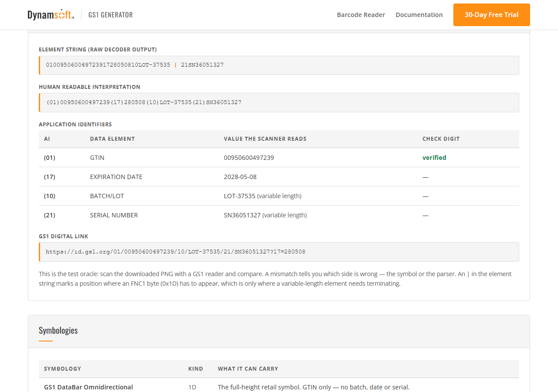Click the SYMBOLOGY column header
The width and height of the screenshot is (558, 392).
point(62,369)
